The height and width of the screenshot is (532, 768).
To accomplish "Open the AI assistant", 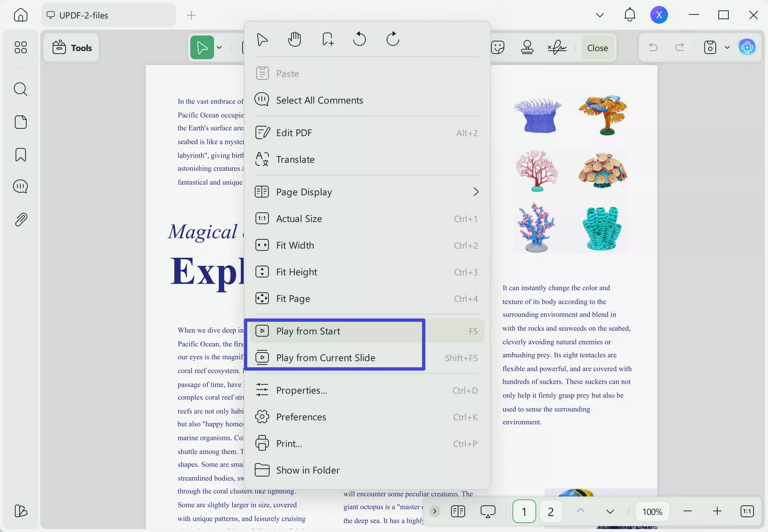I will [747, 47].
